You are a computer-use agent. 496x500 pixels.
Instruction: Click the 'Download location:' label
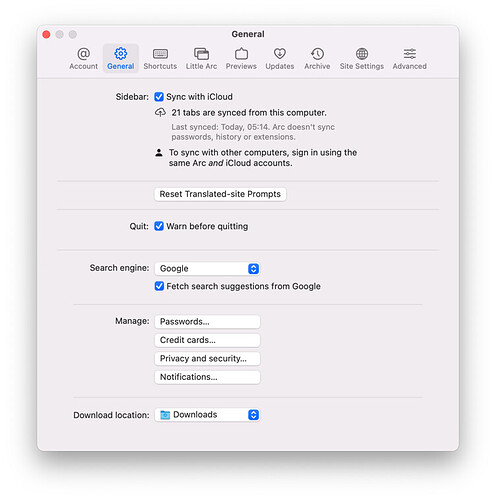click(111, 415)
